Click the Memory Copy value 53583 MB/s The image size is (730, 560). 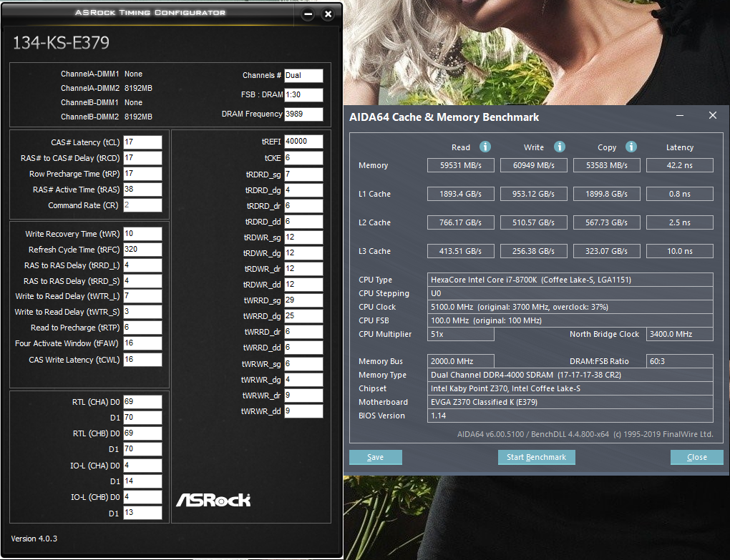[x=607, y=165]
